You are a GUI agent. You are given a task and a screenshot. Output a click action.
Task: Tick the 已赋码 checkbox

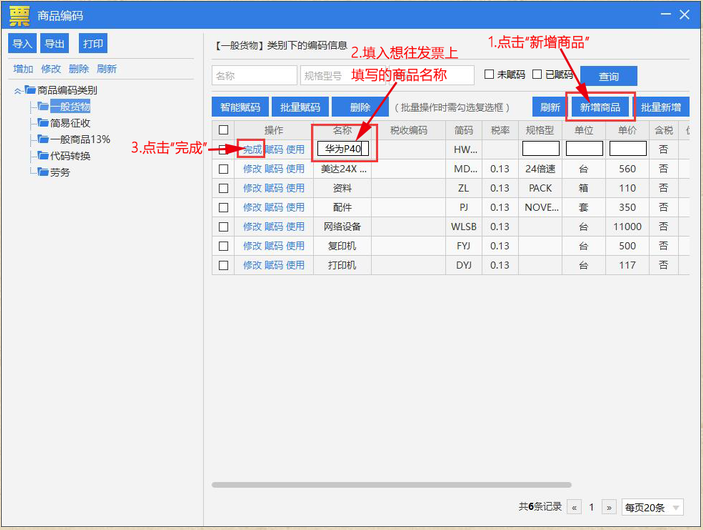537,74
